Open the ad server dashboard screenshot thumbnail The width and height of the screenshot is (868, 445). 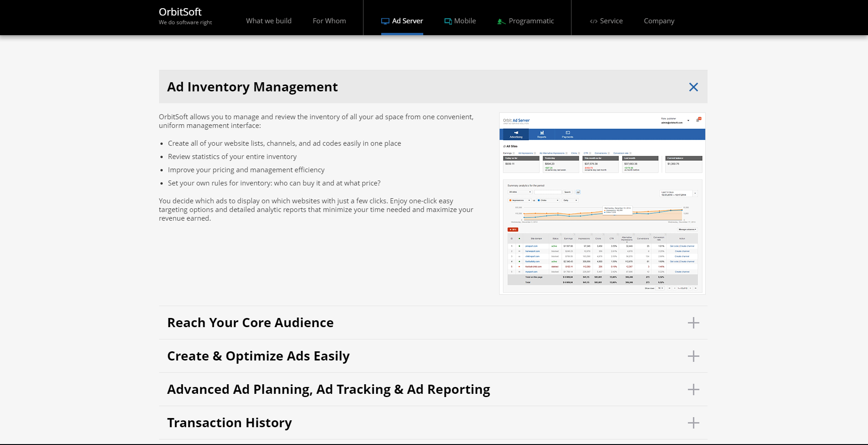[602, 203]
